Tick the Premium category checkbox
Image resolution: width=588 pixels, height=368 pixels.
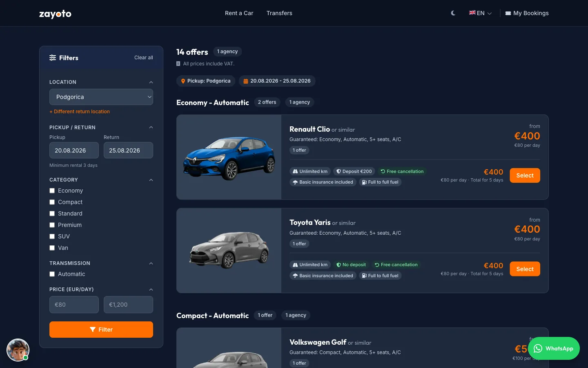[52, 225]
